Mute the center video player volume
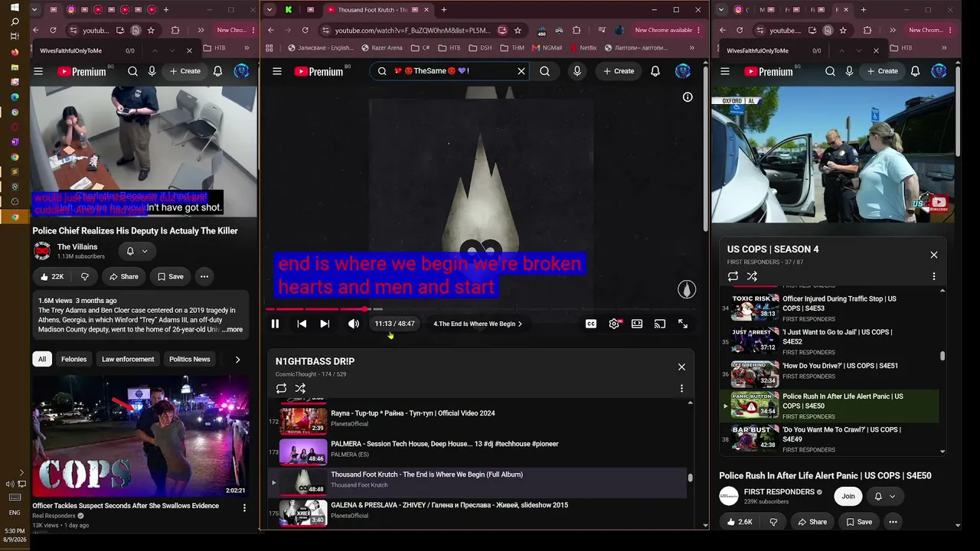Image resolution: width=980 pixels, height=551 pixels. [x=353, y=324]
